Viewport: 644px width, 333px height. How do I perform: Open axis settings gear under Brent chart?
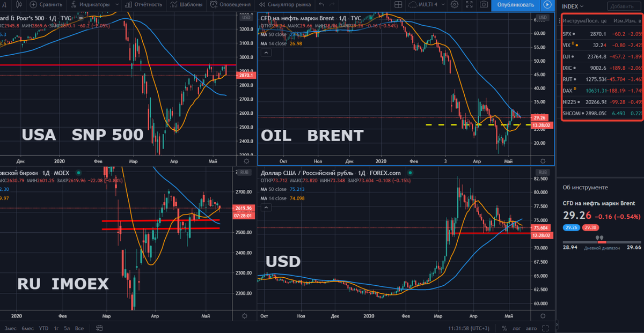(x=544, y=160)
